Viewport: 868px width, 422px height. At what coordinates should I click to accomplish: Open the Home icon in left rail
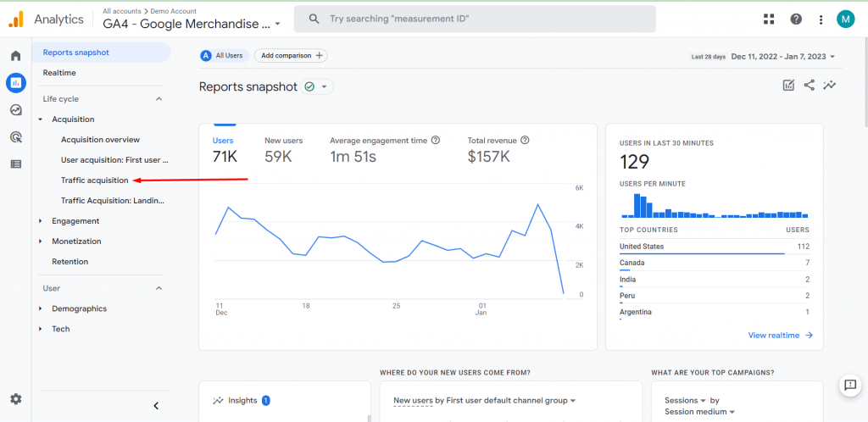[16, 56]
